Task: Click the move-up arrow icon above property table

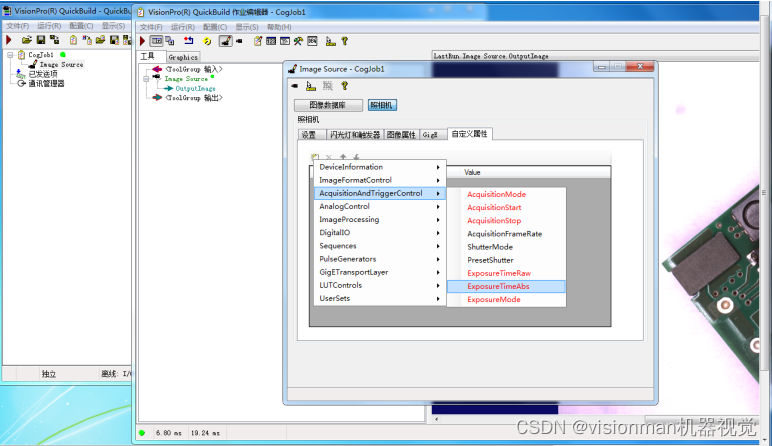Action: (343, 157)
